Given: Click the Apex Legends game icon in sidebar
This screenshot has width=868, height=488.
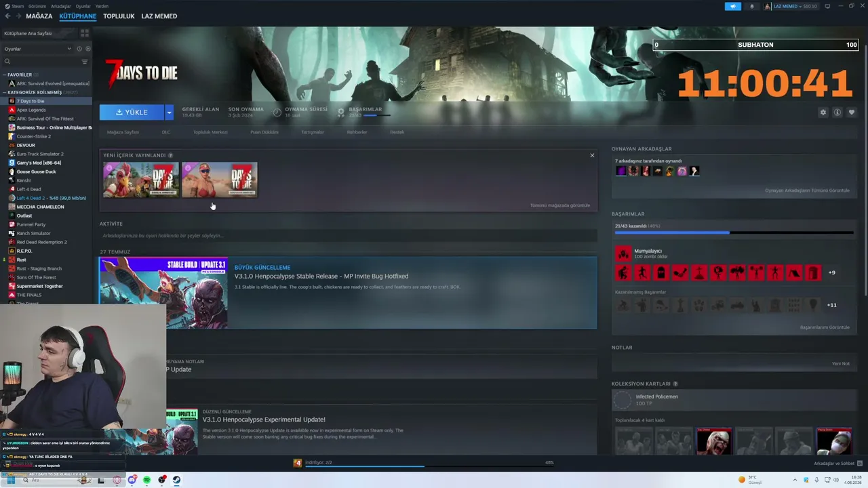Looking at the screenshot, I should pyautogui.click(x=12, y=110).
